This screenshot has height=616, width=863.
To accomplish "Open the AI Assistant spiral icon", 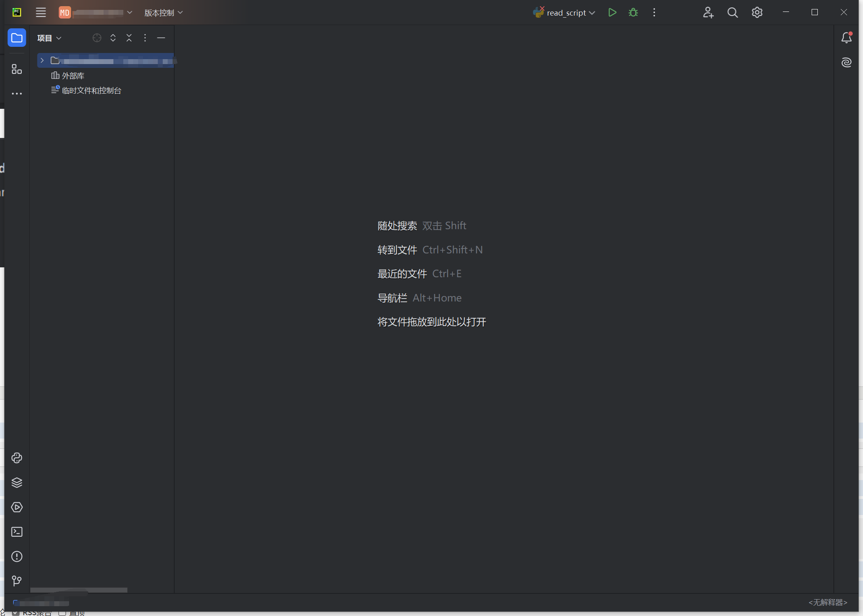I will click(847, 62).
